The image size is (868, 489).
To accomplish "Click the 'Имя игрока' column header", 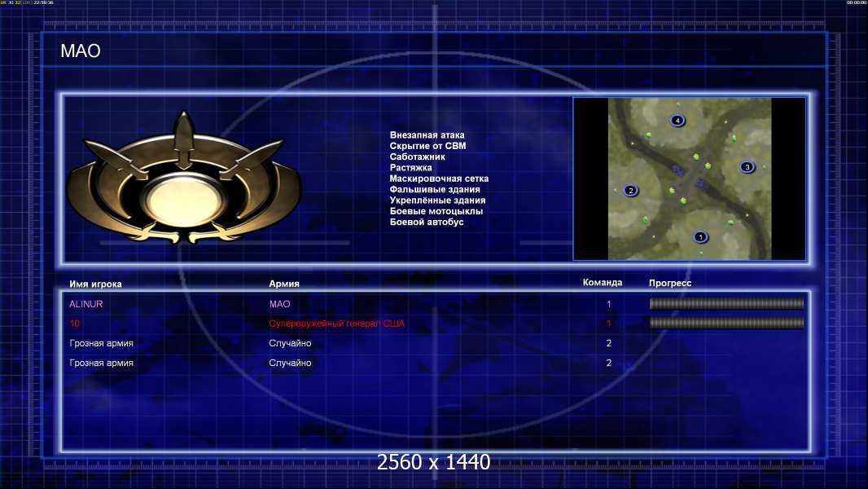I will pos(95,284).
